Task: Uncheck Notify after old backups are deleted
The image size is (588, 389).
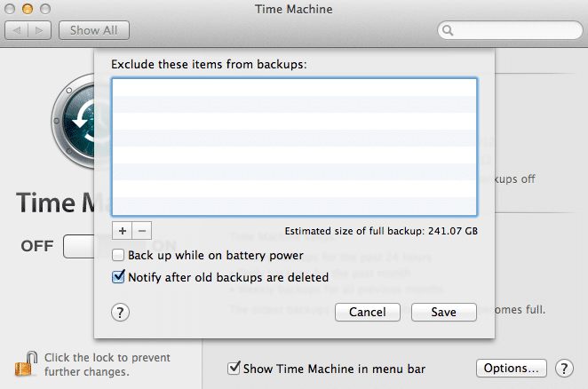Action: (119, 277)
